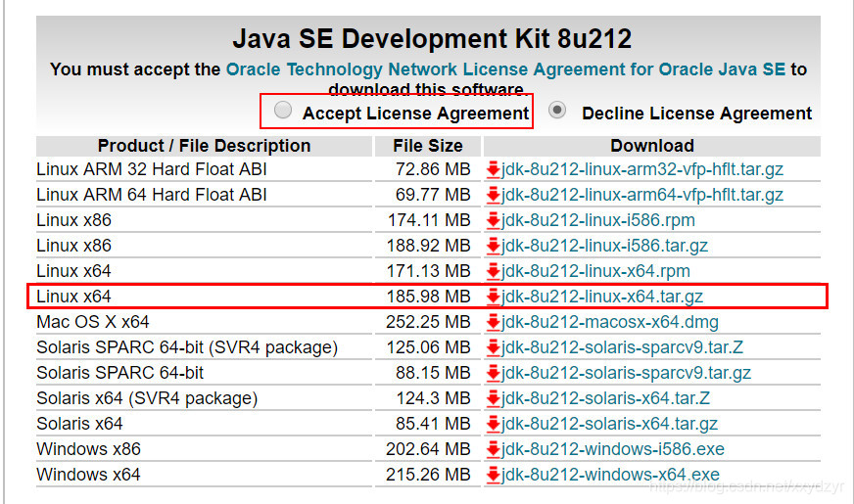The width and height of the screenshot is (854, 504).
Task: Download jdk-8u212-linux-x64.rpm
Action: (595, 271)
